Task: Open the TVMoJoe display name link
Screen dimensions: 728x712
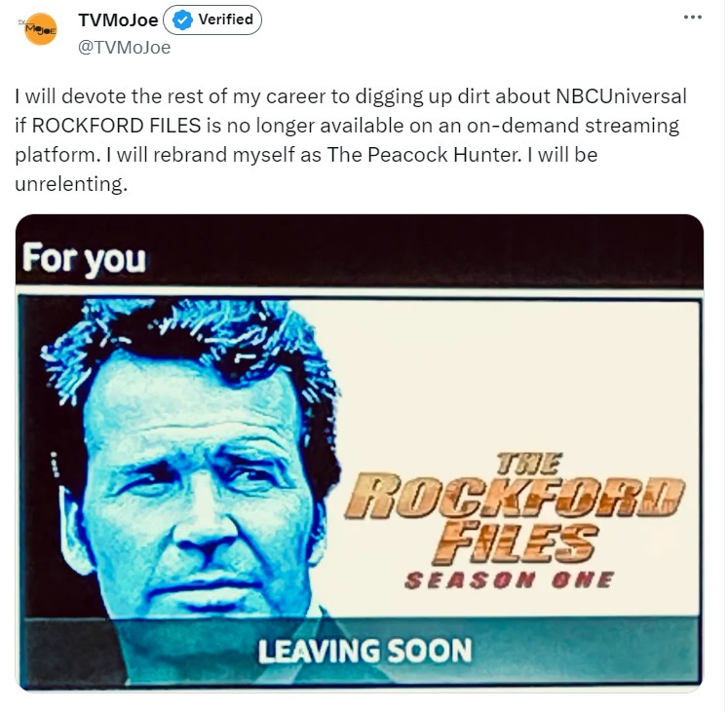Action: (118, 19)
